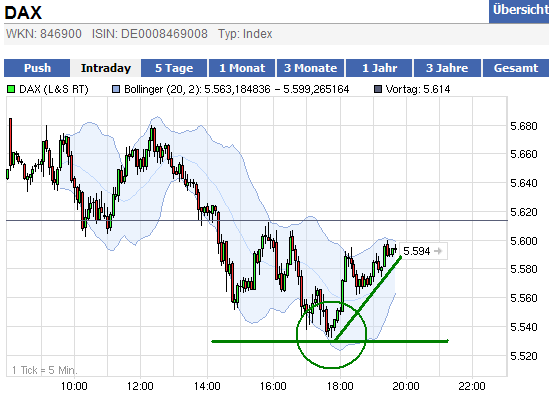Show the 1 Monat chart
The height and width of the screenshot is (396, 549).
[x=242, y=68]
